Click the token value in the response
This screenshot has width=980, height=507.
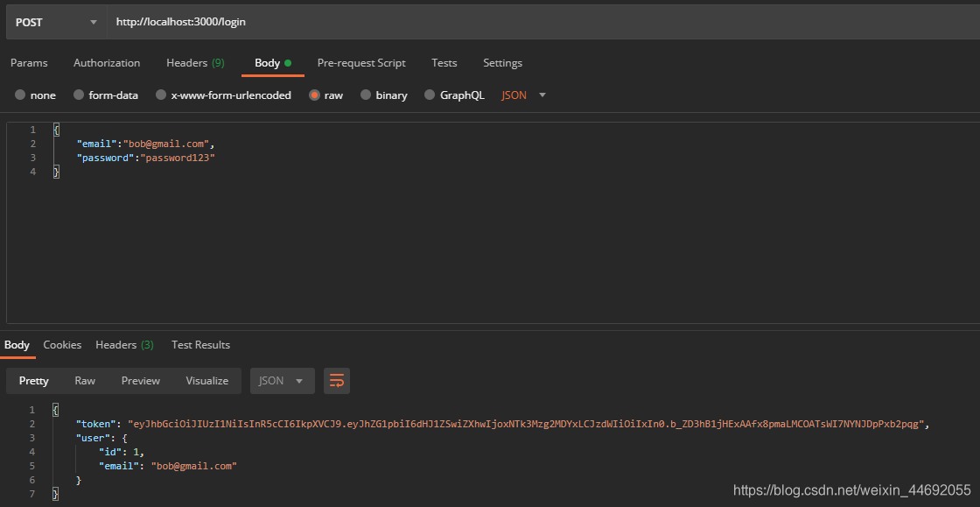click(526, 424)
